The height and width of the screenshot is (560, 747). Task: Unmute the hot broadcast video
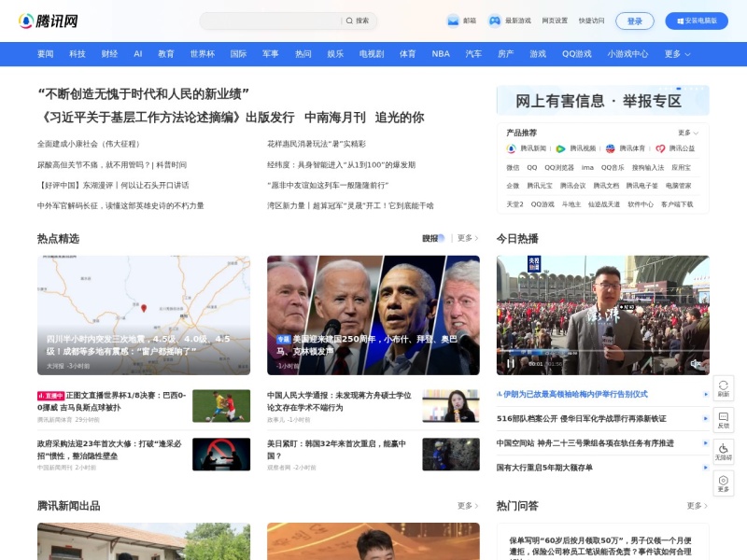(695, 363)
